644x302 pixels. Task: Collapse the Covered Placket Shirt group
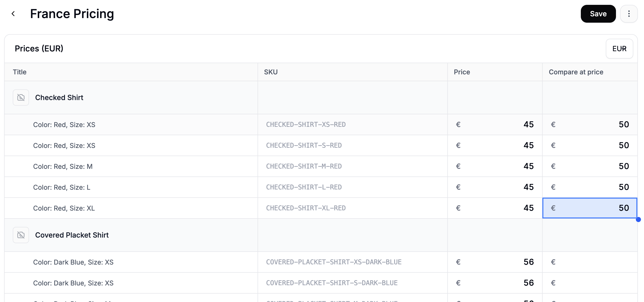[x=72, y=235]
